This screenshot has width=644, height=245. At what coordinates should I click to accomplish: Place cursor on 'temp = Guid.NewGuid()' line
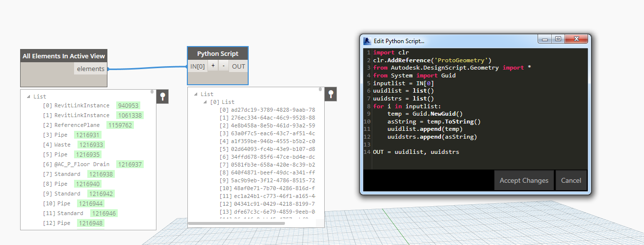pyautogui.click(x=425, y=114)
